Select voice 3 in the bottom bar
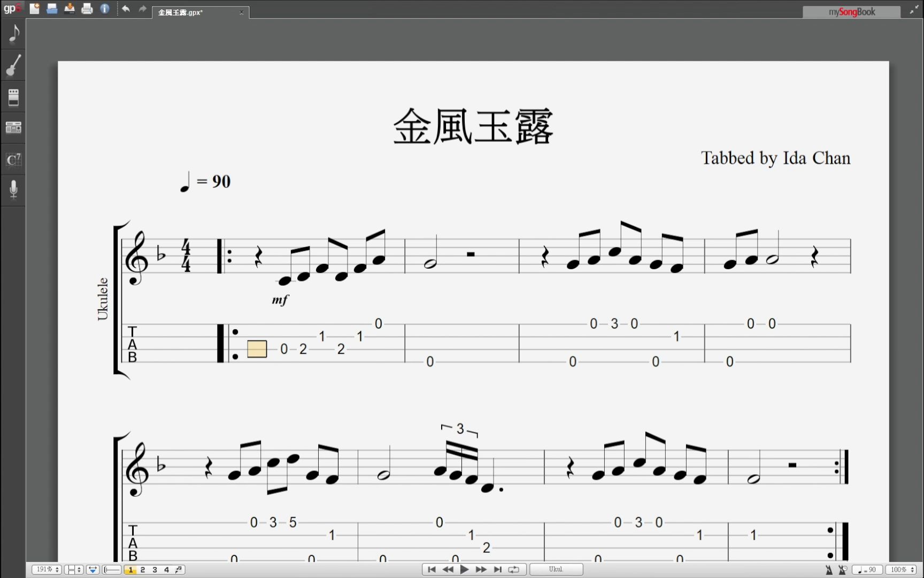The height and width of the screenshot is (578, 924). (155, 569)
